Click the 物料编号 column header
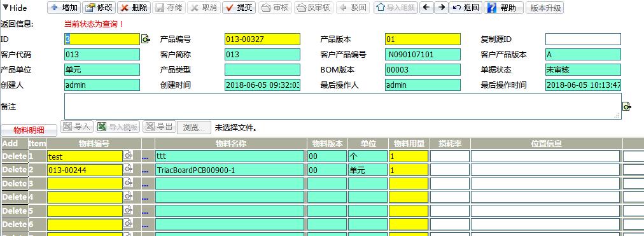This screenshot has height=236, width=644. pos(94,144)
